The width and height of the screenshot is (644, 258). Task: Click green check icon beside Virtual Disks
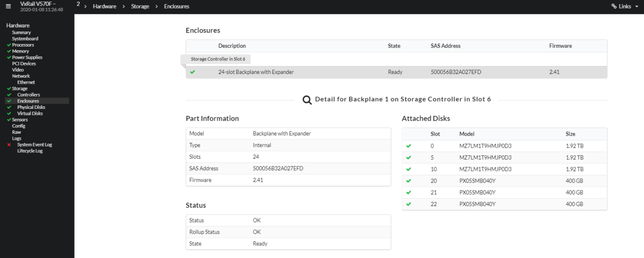[9, 114]
